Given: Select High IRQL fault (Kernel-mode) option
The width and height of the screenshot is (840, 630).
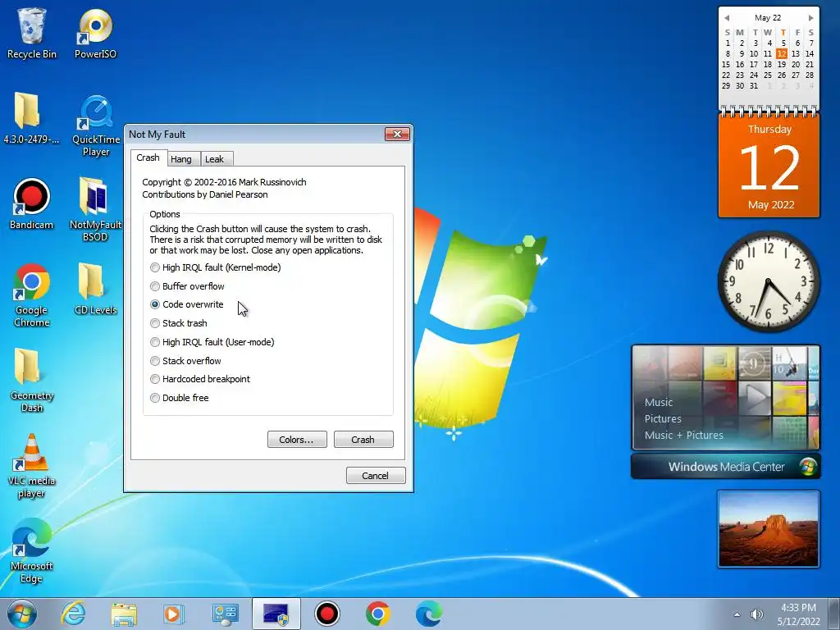Looking at the screenshot, I should tap(216, 267).
